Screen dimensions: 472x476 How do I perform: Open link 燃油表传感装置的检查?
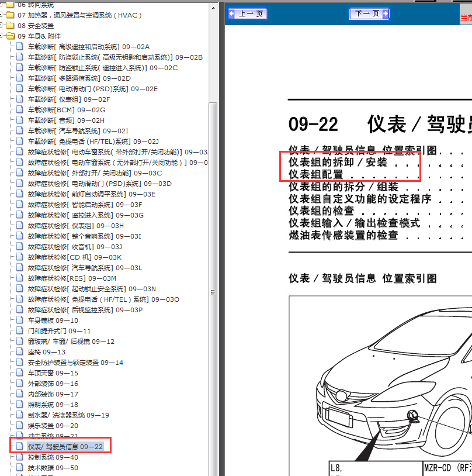[x=343, y=235]
